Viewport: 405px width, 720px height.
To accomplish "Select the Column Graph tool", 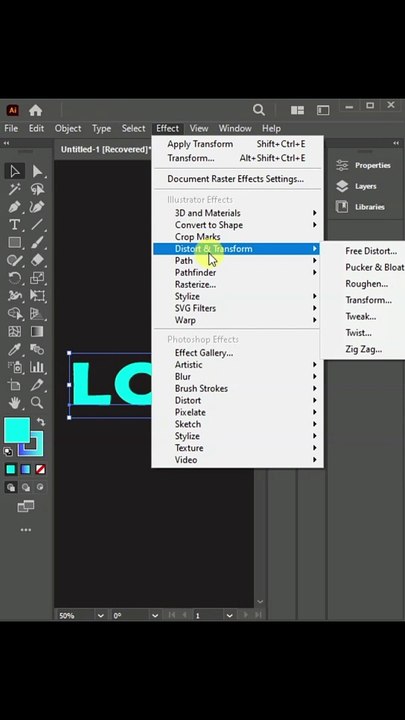I will coord(37,367).
